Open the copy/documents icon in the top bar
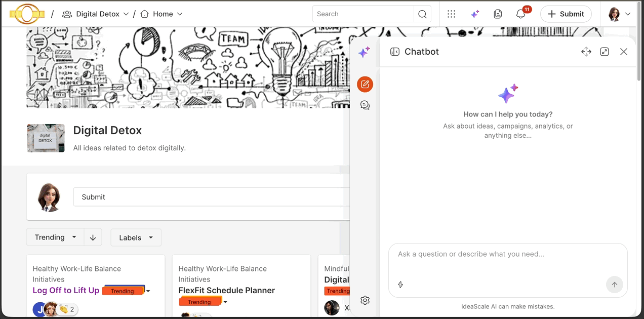644x319 pixels. [498, 14]
